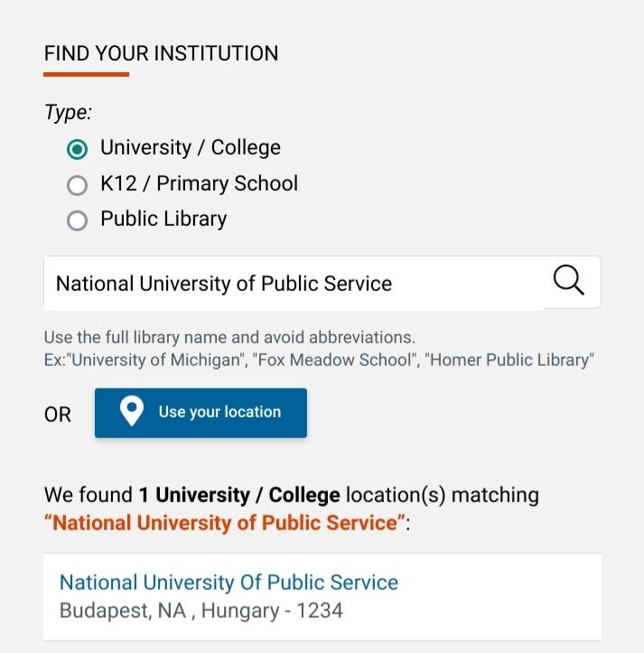This screenshot has height=653, width=644.
Task: Click the 'OR' separator text
Action: click(58, 415)
